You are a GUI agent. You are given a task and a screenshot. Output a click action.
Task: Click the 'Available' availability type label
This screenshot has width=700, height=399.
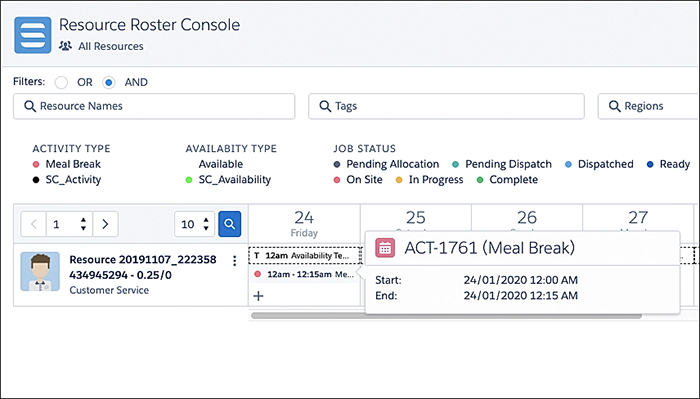(221, 164)
